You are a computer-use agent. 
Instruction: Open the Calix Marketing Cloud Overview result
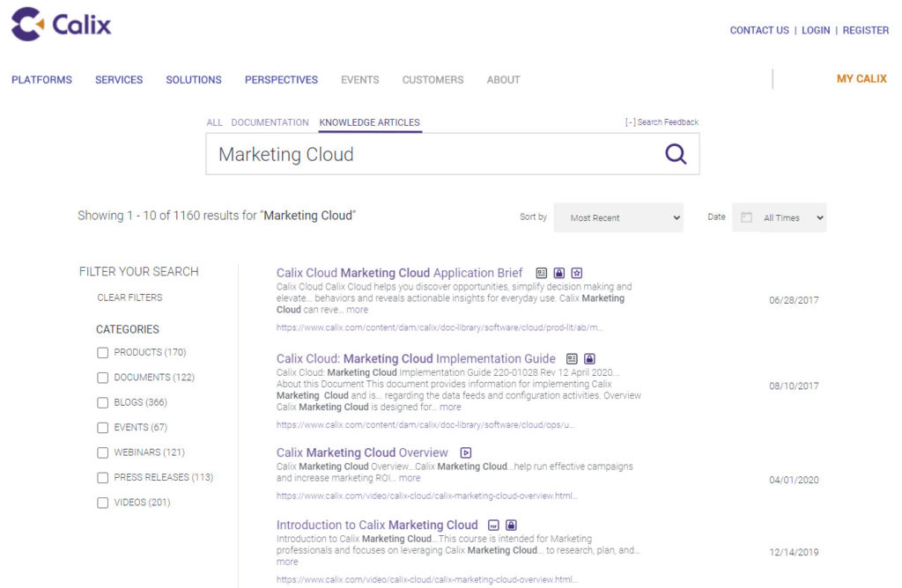362,453
